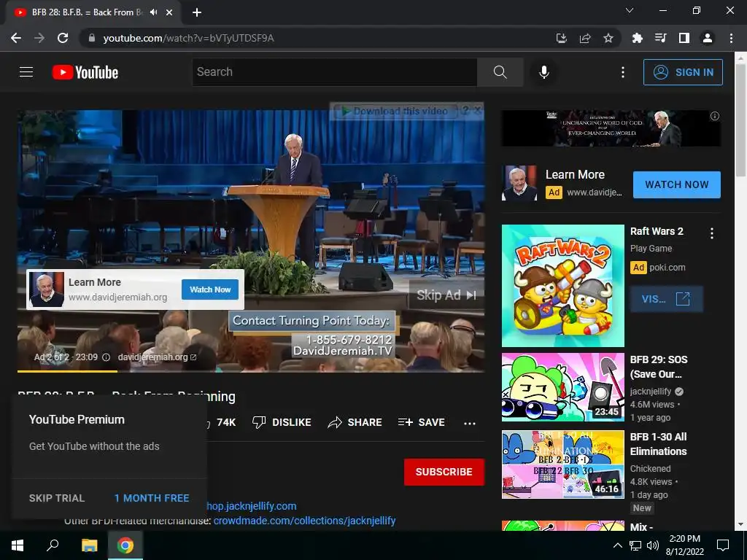Open media control icon in Chrome toolbar

tap(660, 38)
